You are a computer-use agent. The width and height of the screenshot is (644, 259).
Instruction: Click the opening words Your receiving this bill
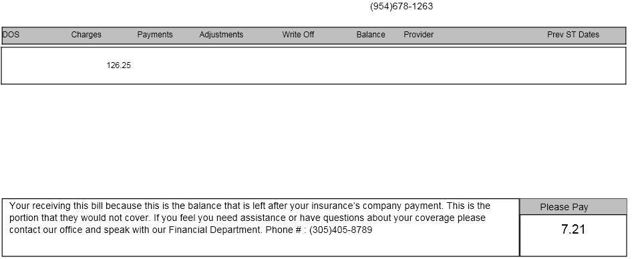pos(56,206)
